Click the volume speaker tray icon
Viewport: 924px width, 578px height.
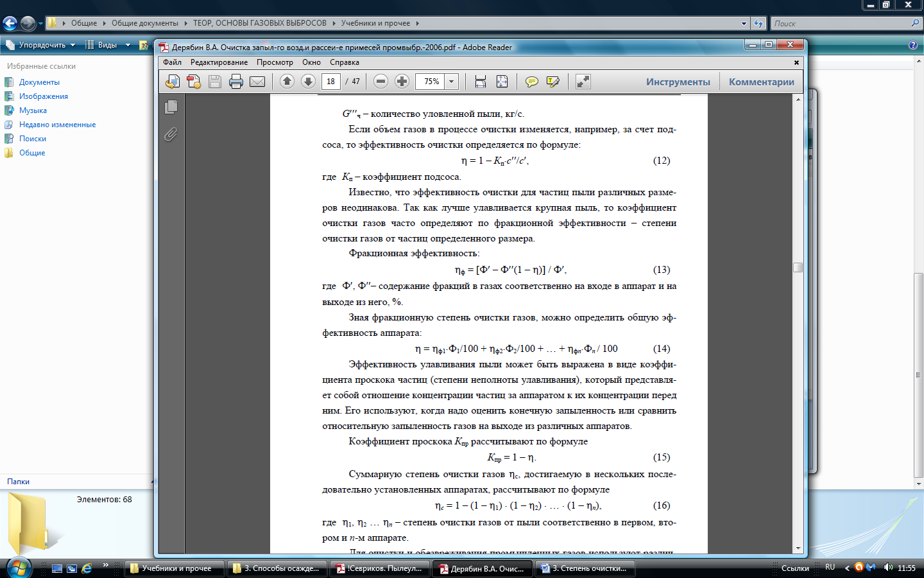(x=888, y=568)
